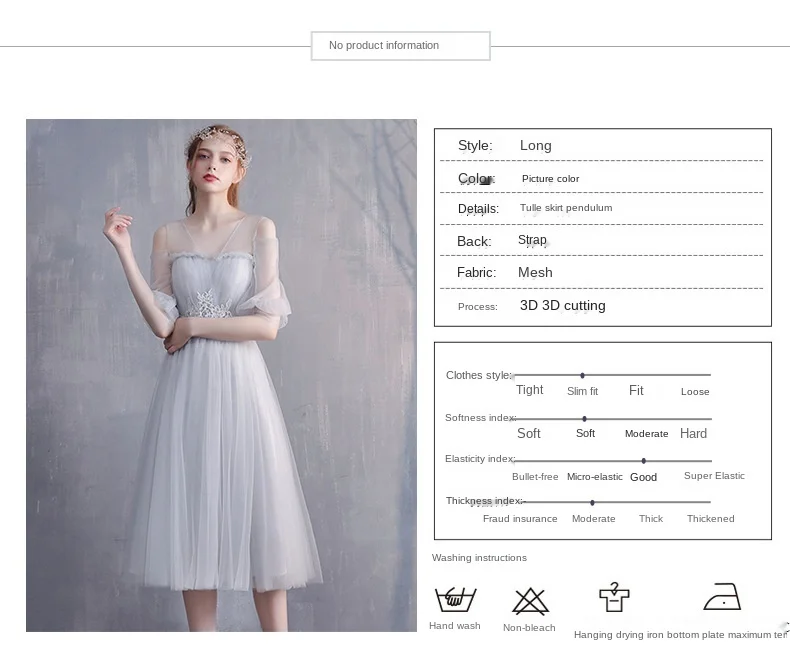Click the Clothes style slider marker
The image size is (790, 657).
click(x=582, y=376)
